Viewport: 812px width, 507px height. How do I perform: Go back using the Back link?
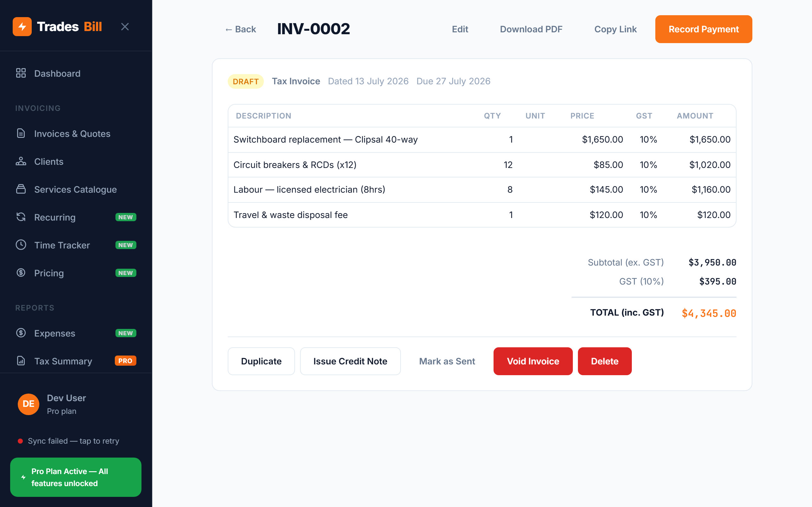pos(240,29)
